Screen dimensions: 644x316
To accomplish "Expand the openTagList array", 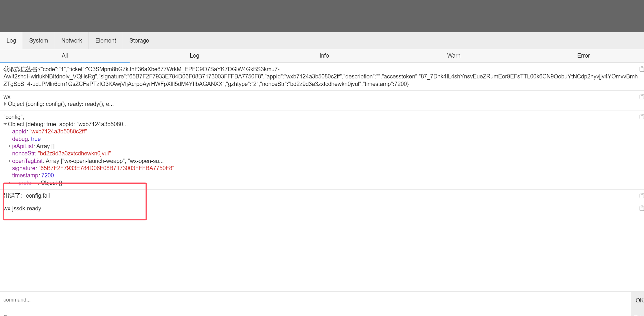I will 10,161.
